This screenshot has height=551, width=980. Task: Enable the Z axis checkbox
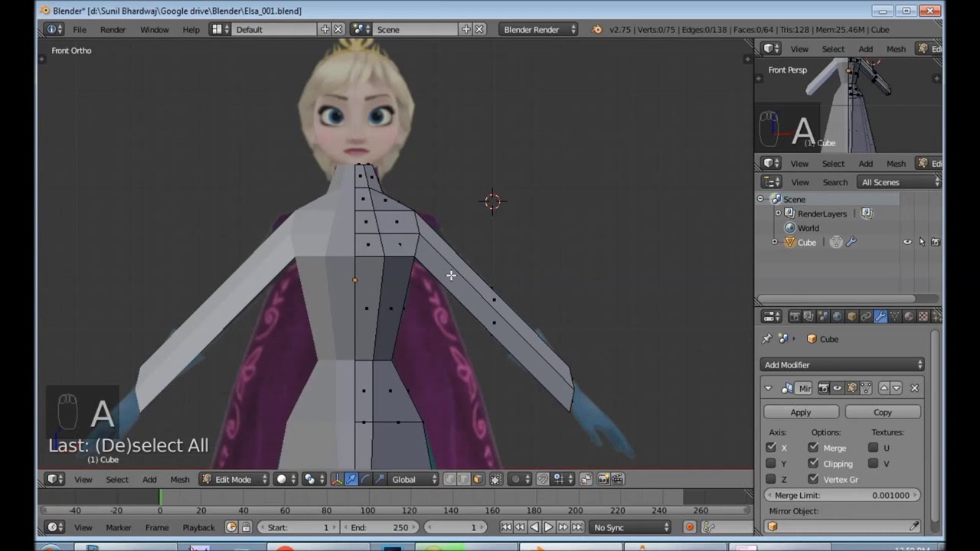(x=771, y=479)
